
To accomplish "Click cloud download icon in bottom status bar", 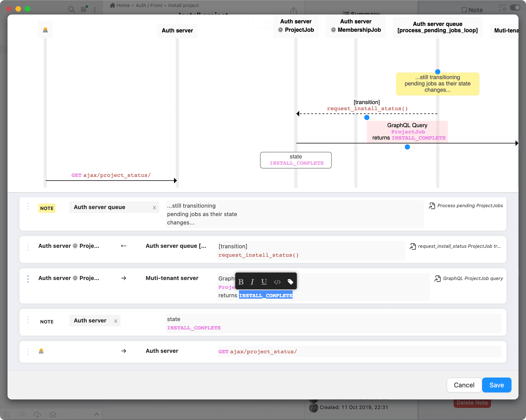I will coord(38,414).
